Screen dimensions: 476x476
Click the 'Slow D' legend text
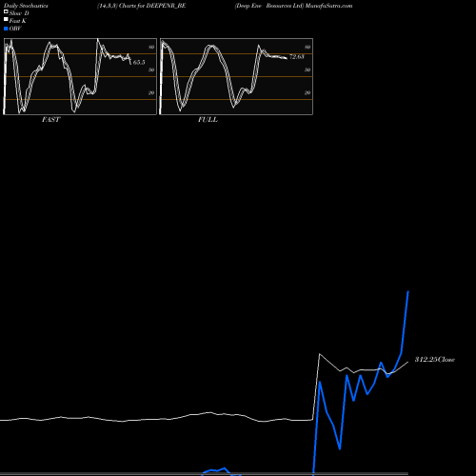pyautogui.click(x=19, y=13)
